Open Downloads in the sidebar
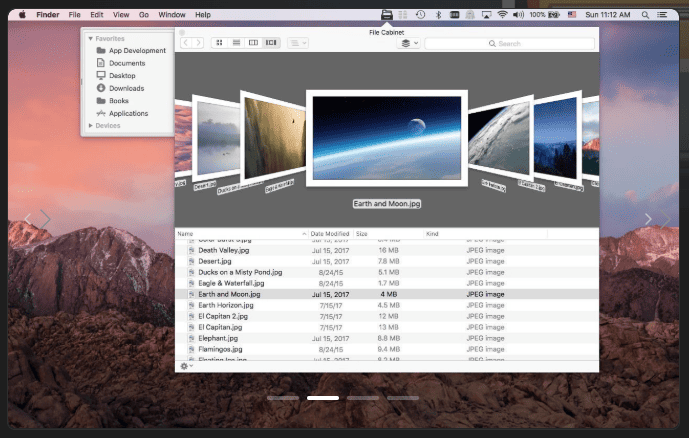689x438 pixels. pos(120,88)
